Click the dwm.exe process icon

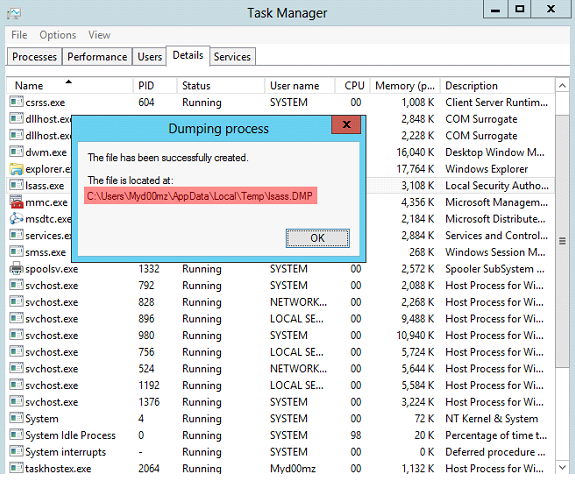(x=17, y=151)
